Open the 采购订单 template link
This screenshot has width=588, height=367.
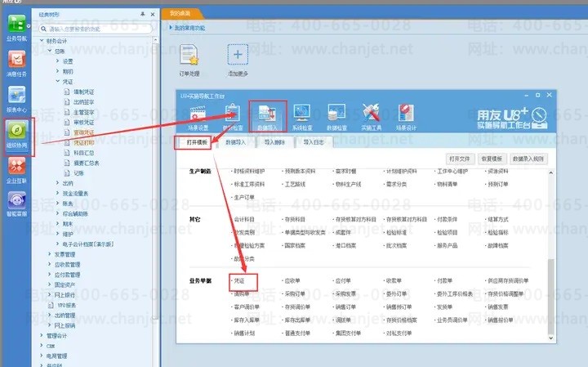coord(295,293)
